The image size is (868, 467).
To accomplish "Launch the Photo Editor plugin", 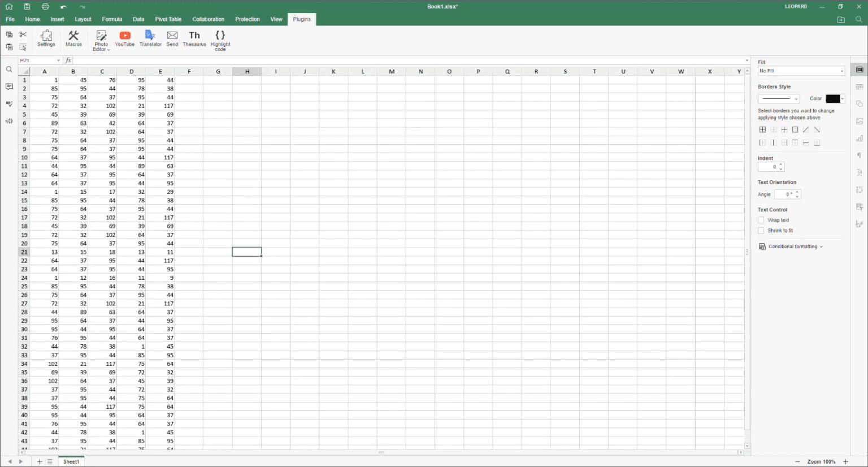I will 101,40.
